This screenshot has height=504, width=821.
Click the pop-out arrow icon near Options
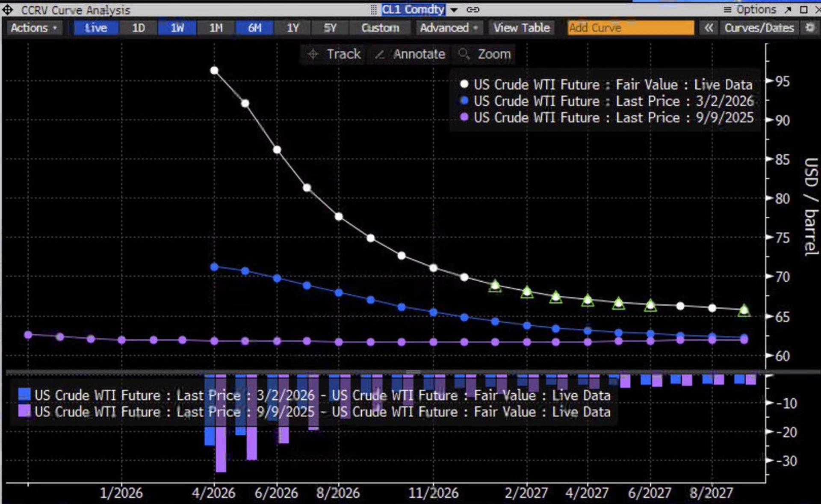pyautogui.click(x=788, y=9)
